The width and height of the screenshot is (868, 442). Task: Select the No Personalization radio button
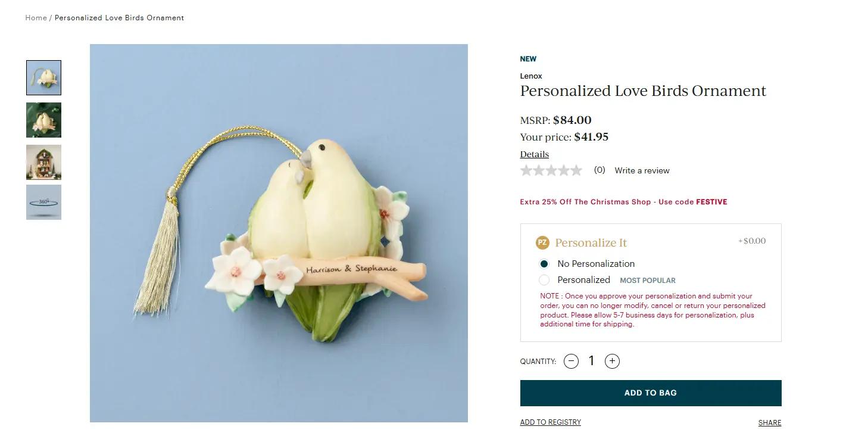(x=544, y=264)
